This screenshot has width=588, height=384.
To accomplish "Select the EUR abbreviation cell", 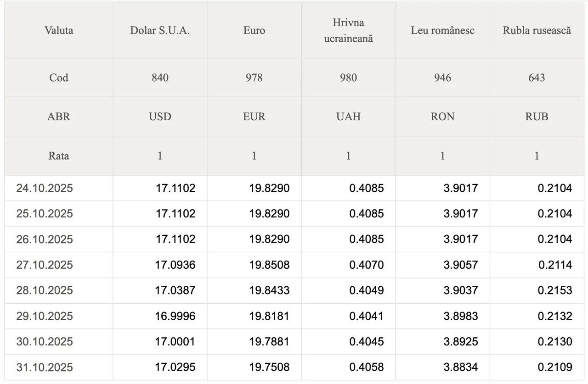I will pyautogui.click(x=254, y=117).
